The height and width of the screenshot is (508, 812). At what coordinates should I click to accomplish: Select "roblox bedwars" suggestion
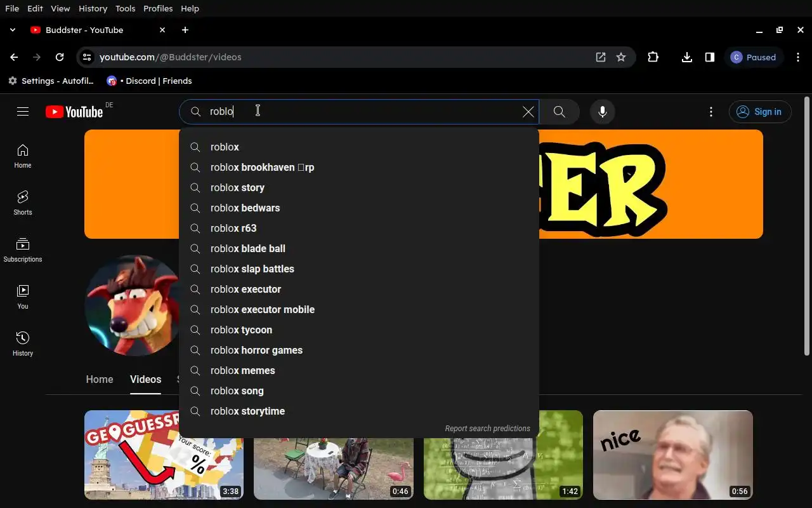[x=359, y=208]
